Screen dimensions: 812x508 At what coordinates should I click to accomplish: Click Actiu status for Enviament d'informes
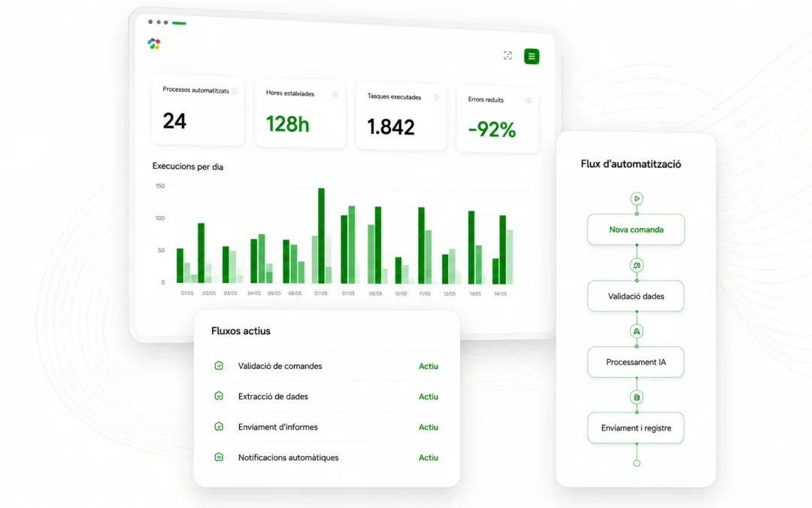429,427
